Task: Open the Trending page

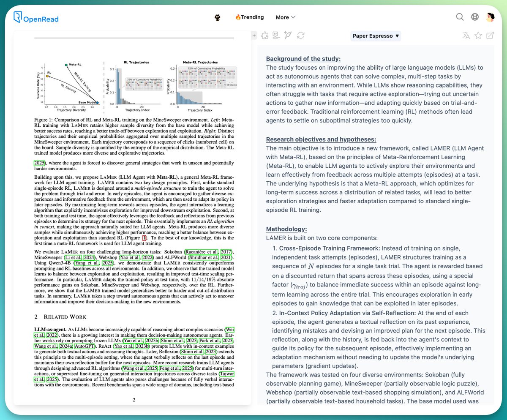Action: (249, 17)
